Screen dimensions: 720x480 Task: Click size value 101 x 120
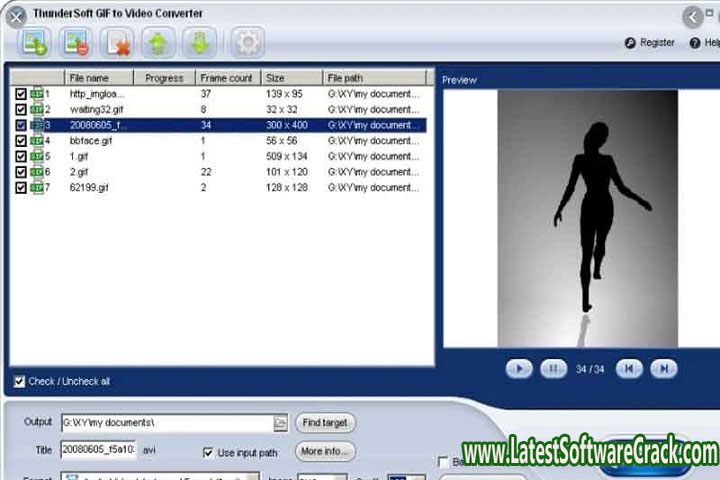tap(287, 172)
